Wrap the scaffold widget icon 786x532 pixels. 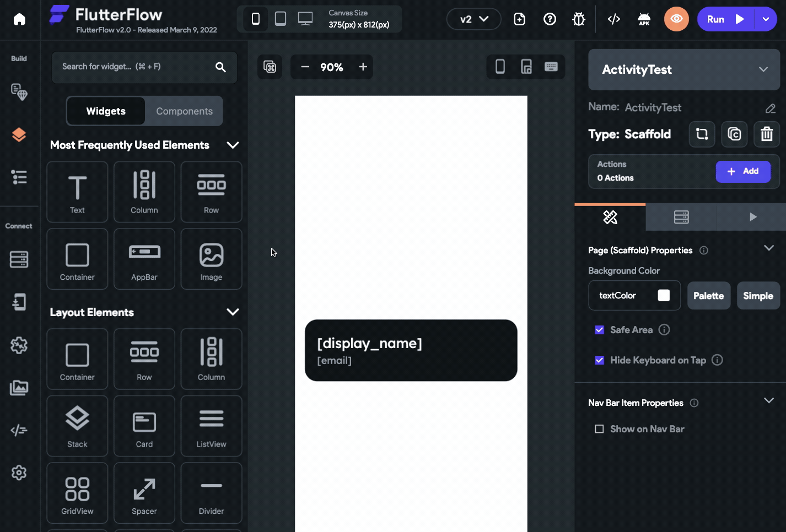click(x=702, y=134)
